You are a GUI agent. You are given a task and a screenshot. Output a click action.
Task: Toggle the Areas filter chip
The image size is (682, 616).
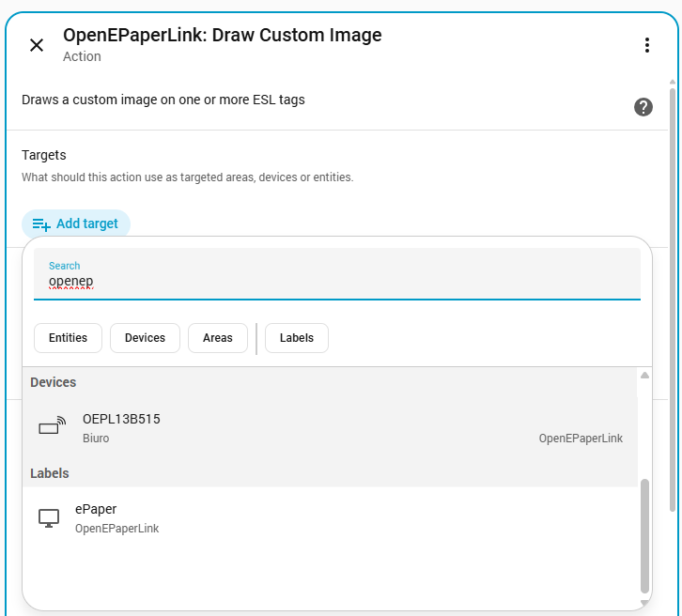tap(218, 338)
